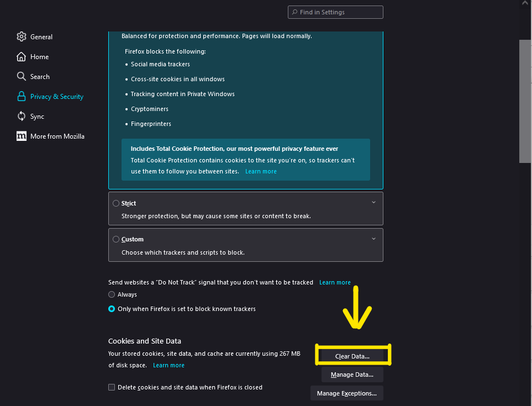The width and height of the screenshot is (532, 406).
Task: Expand the Custom protection chevron
Action: pyautogui.click(x=373, y=239)
